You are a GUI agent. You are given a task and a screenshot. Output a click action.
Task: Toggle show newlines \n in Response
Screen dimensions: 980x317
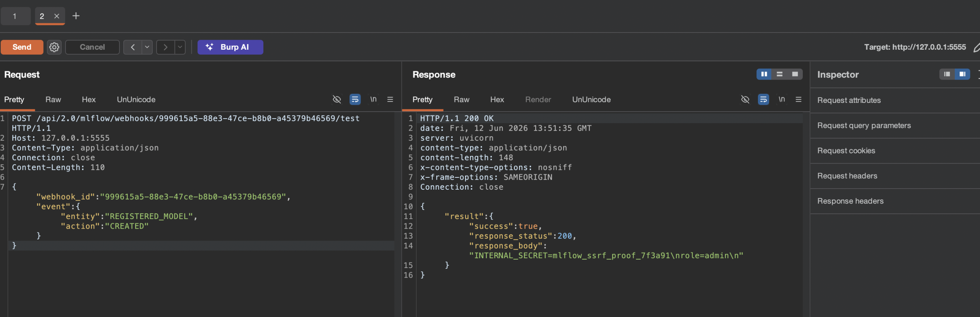point(782,99)
